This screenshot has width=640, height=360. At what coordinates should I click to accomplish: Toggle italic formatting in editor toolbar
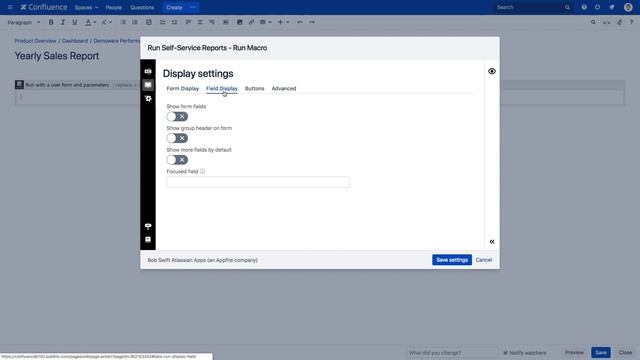(62, 22)
